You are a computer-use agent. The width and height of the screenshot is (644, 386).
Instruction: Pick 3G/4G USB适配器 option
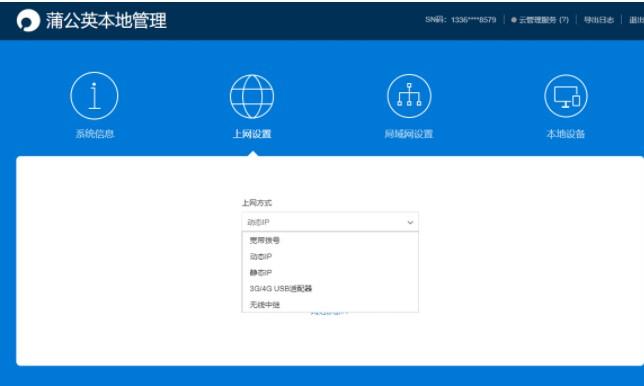(330, 288)
